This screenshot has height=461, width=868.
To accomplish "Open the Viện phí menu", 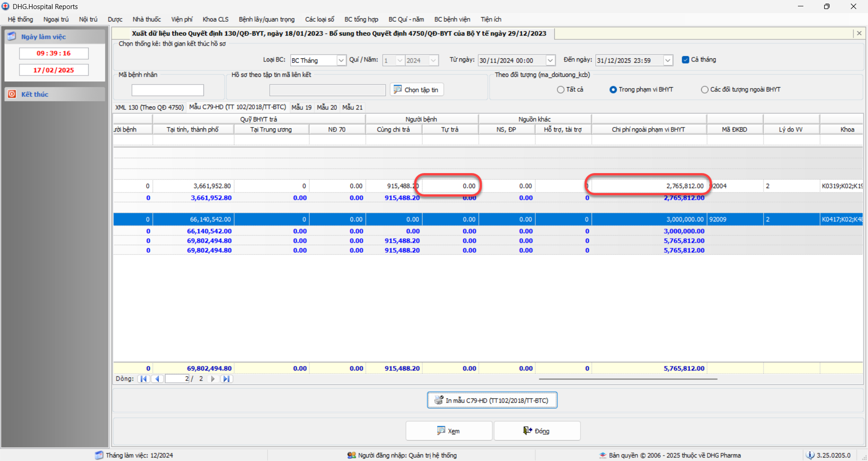I will click(182, 19).
